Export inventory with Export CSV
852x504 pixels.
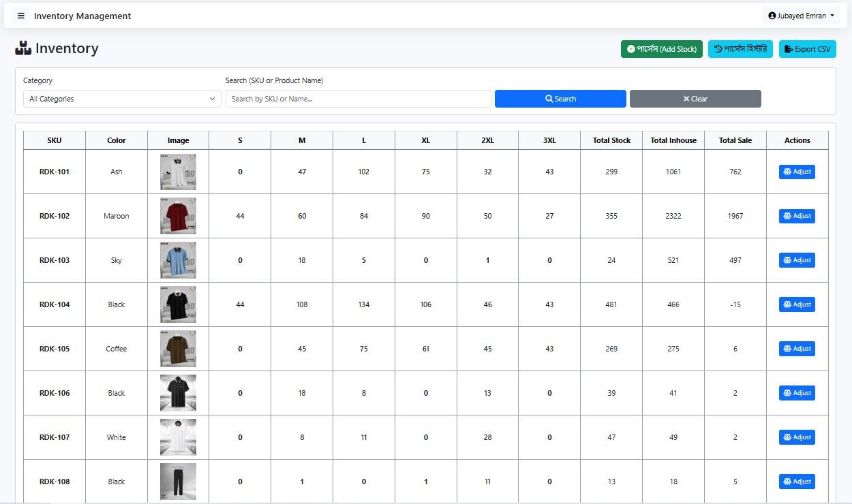(807, 49)
